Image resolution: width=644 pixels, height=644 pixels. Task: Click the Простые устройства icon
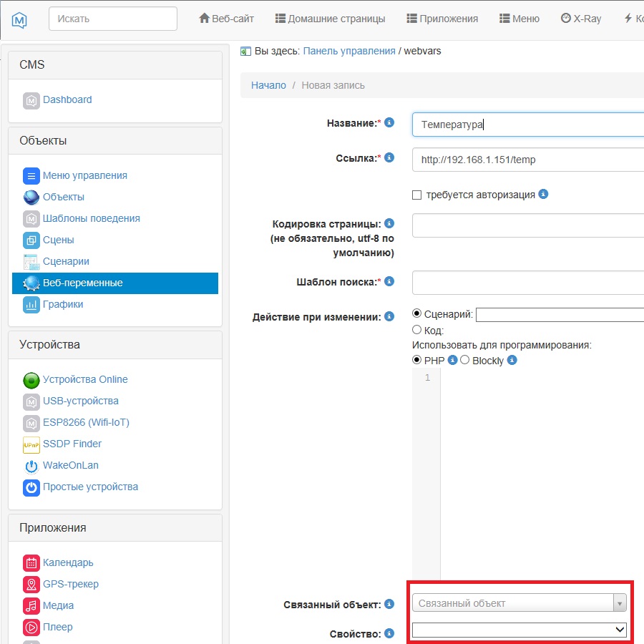[x=31, y=487]
